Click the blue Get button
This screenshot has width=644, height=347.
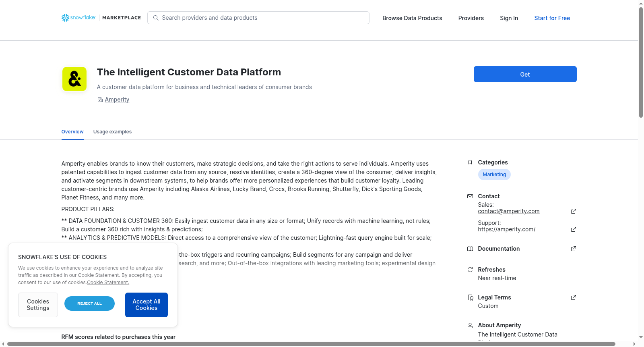pos(525,74)
